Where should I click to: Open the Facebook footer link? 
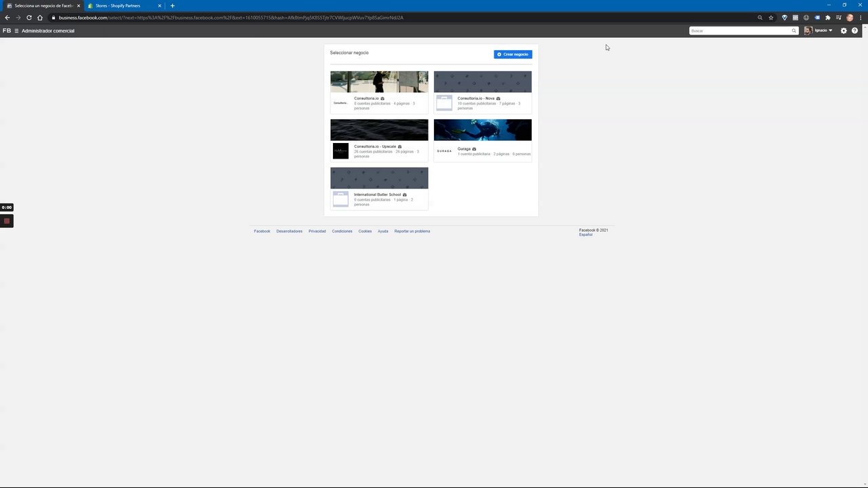coord(262,231)
